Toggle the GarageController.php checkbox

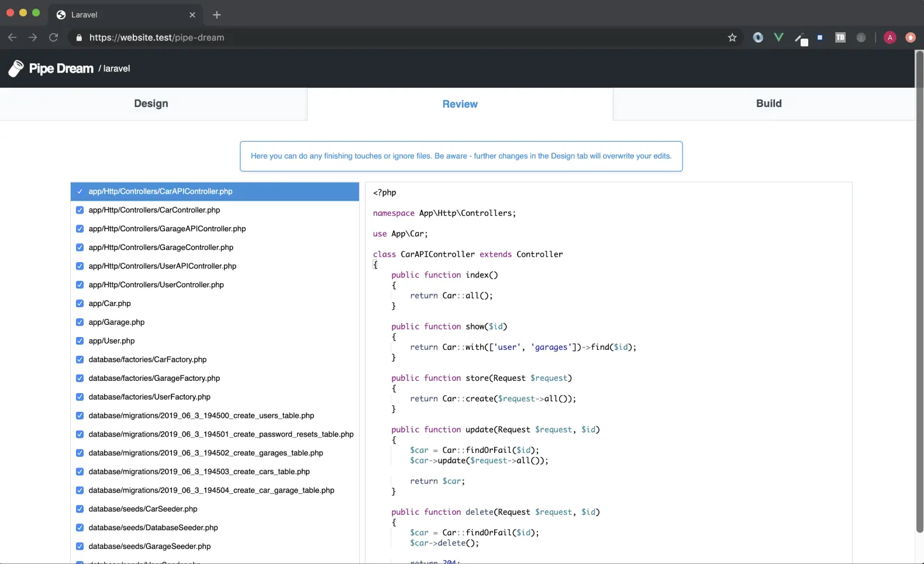[80, 247]
